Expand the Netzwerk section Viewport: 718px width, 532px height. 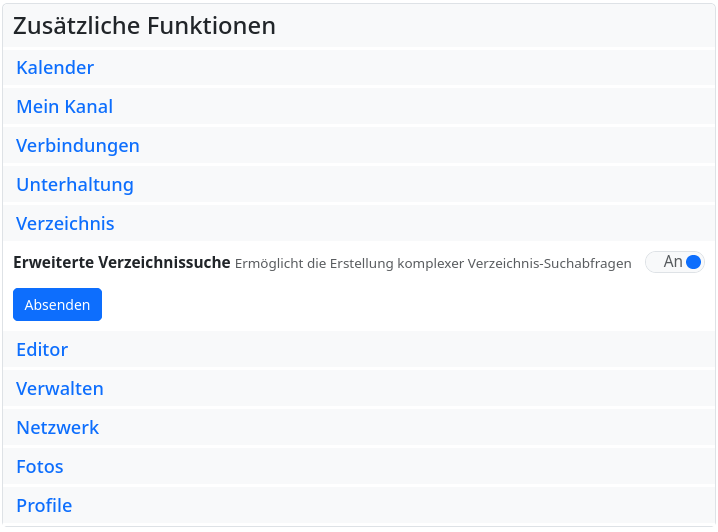click(x=58, y=428)
